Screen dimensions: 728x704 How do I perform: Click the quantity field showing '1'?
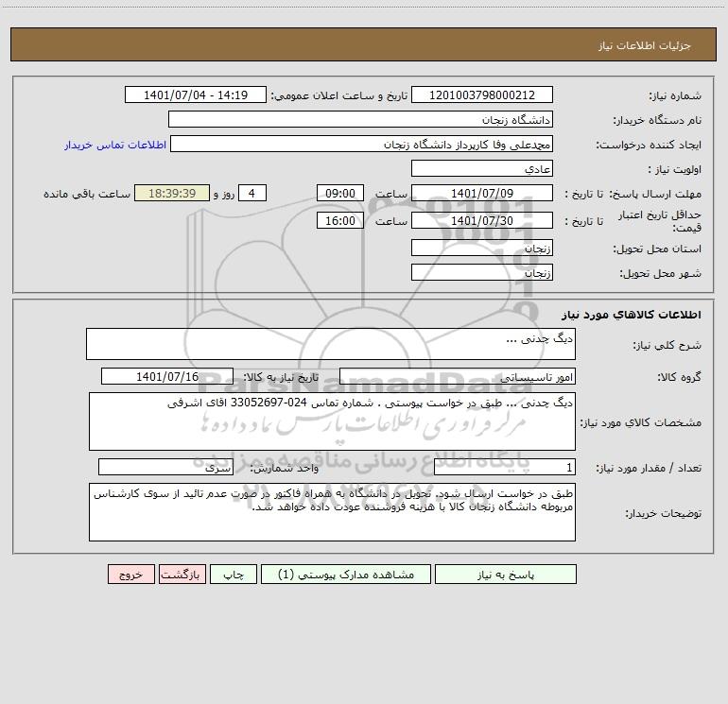pyautogui.click(x=505, y=467)
